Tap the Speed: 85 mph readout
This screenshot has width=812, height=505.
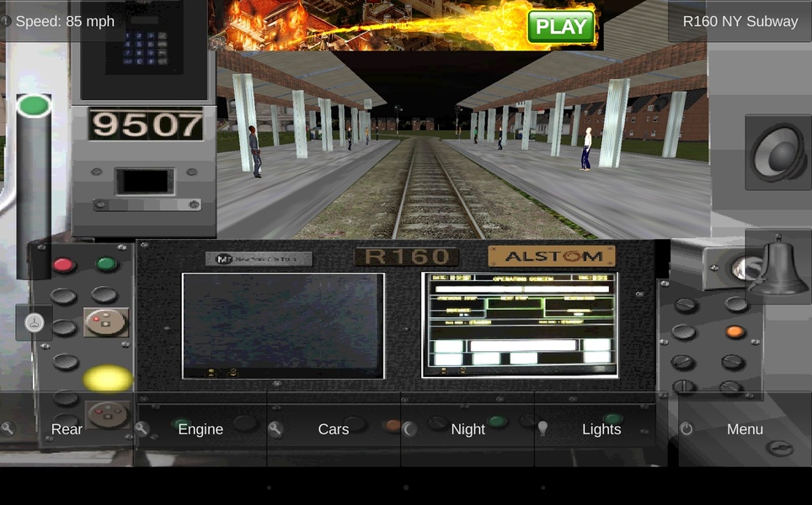pos(65,21)
